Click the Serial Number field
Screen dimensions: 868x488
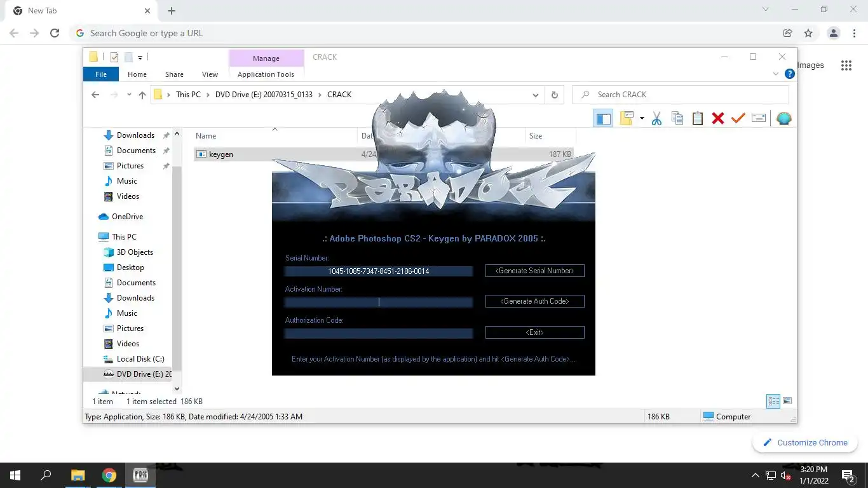click(379, 271)
